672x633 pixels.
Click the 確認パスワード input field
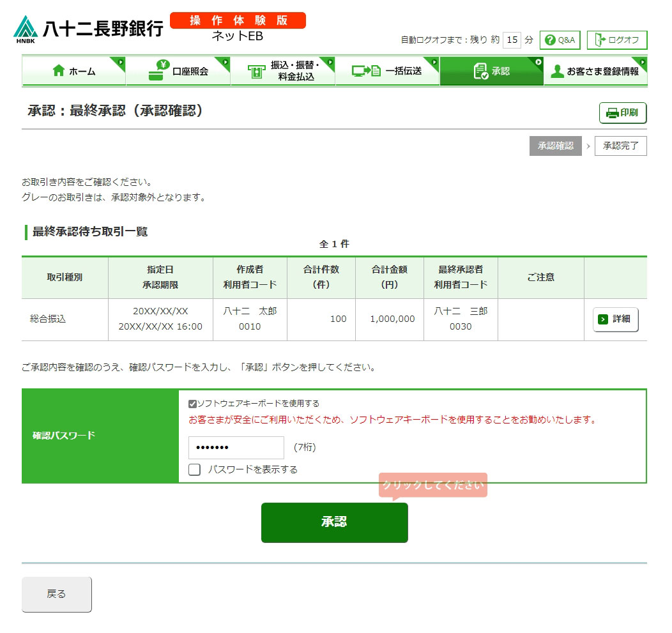[x=236, y=448]
